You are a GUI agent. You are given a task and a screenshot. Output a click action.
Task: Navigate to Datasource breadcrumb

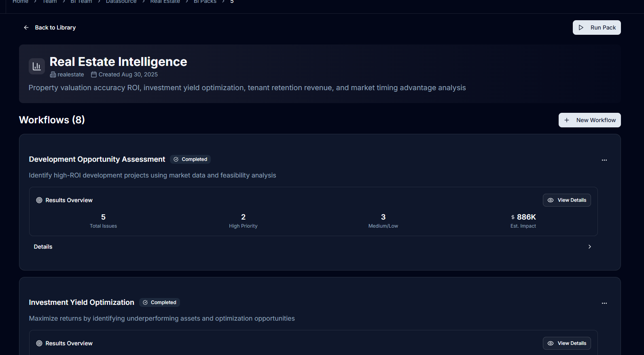[x=121, y=2]
